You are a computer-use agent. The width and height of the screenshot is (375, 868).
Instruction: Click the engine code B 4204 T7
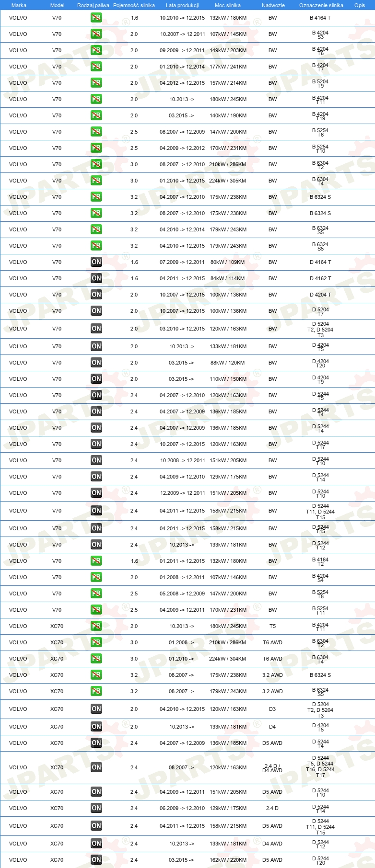[x=320, y=67]
